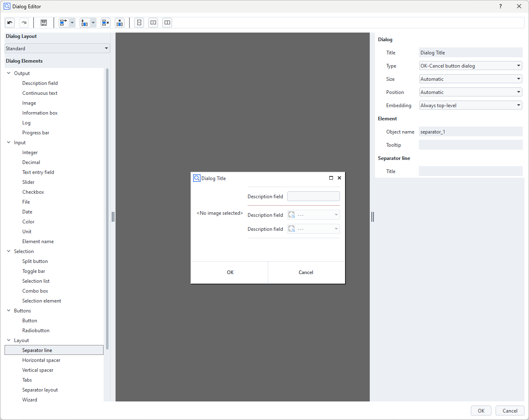
Task: Open the Embedding Always top-level dropdown
Action: point(471,105)
